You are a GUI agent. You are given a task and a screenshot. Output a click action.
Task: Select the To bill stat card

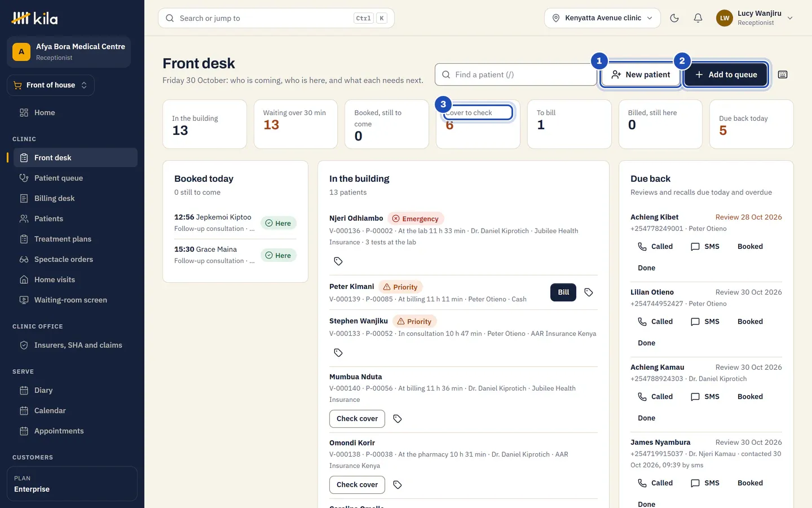pos(569,124)
